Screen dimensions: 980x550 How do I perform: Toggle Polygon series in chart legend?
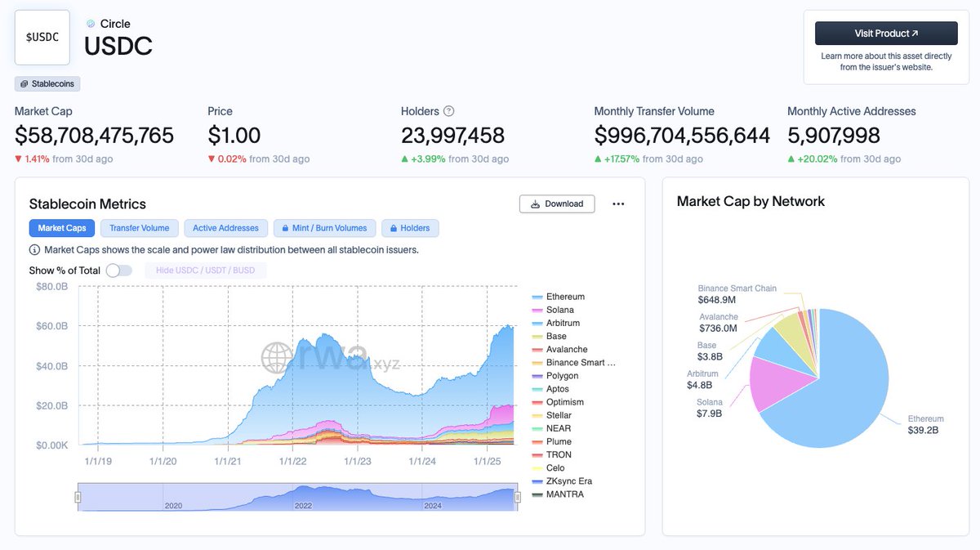click(555, 376)
